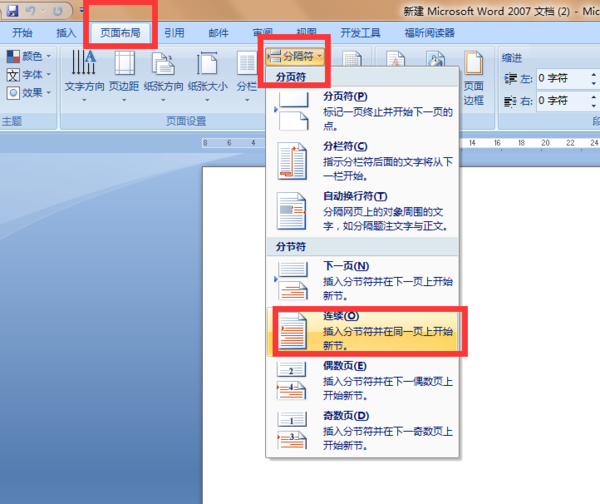600x504 pixels.
Task: Click the 页边距 margins icon
Action: [124, 63]
